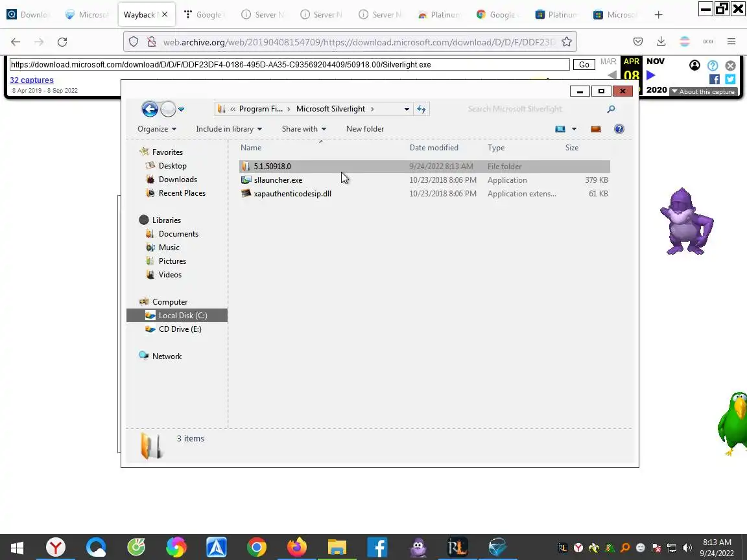747x560 pixels.
Task: Click the Explorer back navigation arrow
Action: pyautogui.click(x=150, y=109)
